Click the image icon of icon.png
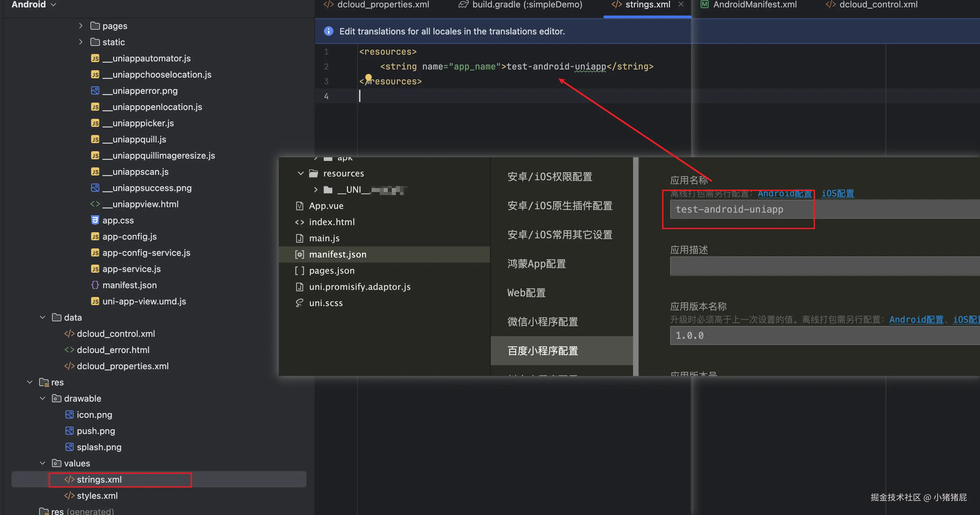Screen dimensions: 980x515 (x=69, y=414)
